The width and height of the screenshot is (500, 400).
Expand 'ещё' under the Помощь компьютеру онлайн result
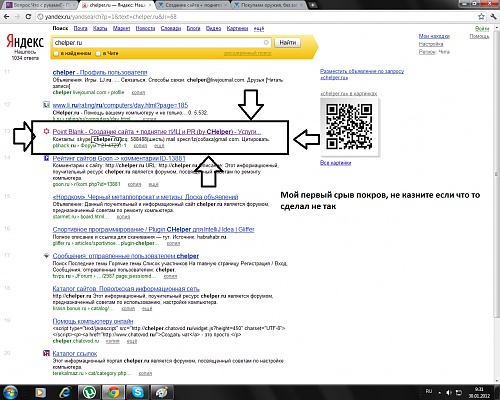(132, 341)
